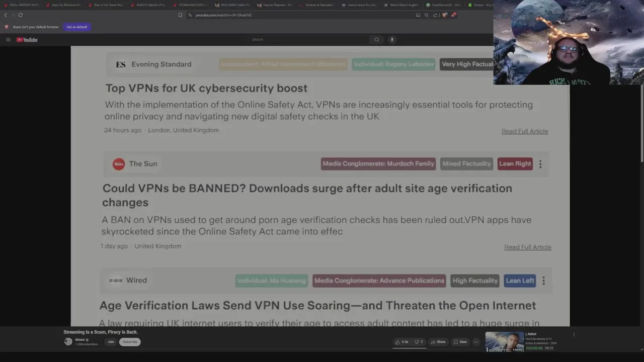Click the Share button under video

[x=438, y=342]
